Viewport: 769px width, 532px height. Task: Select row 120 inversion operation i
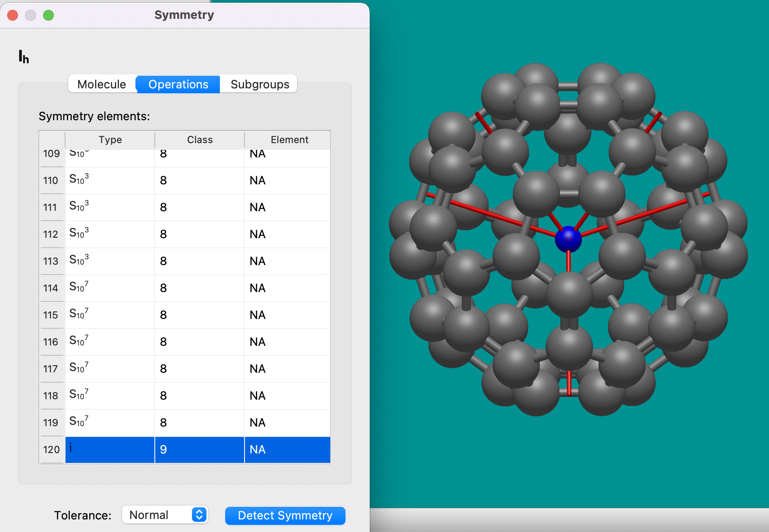(179, 449)
